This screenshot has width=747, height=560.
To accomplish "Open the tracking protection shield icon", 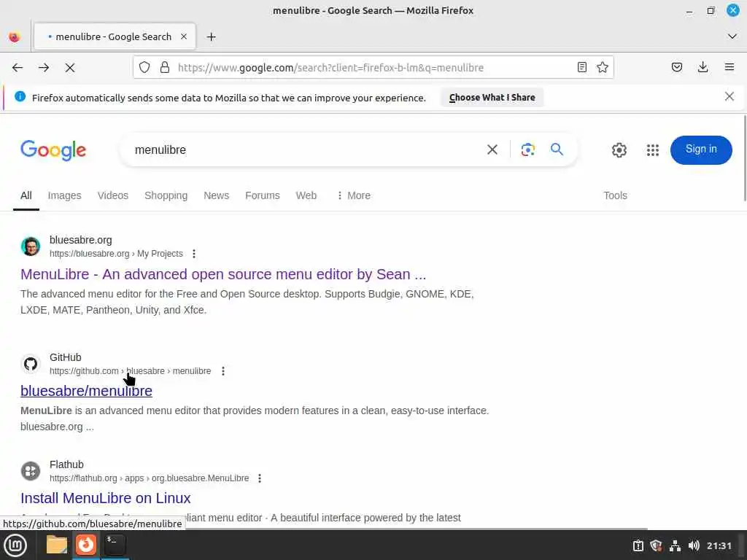I will coord(144,67).
